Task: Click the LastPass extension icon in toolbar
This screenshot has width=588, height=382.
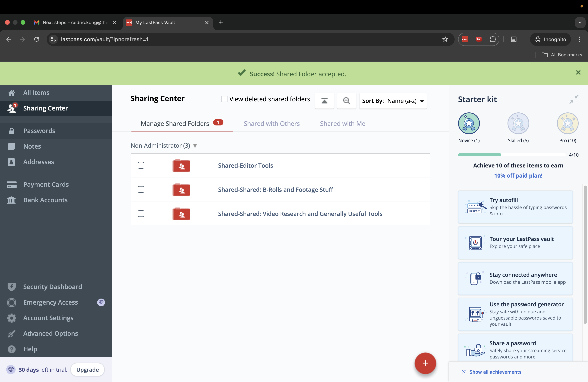Action: pos(465,39)
